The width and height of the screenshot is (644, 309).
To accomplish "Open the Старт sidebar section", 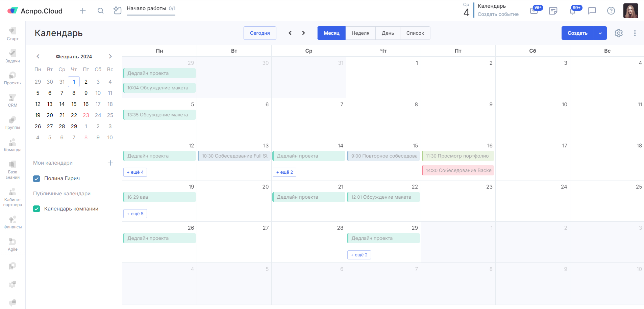I will (13, 34).
